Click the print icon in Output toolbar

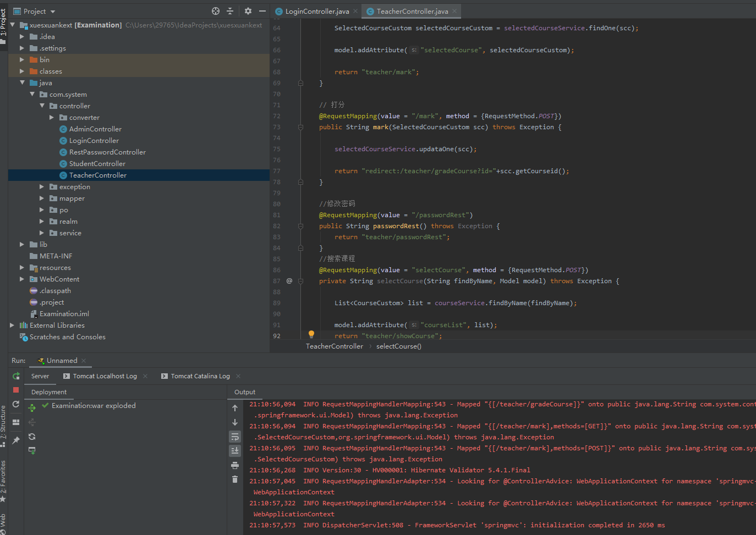pos(235,465)
